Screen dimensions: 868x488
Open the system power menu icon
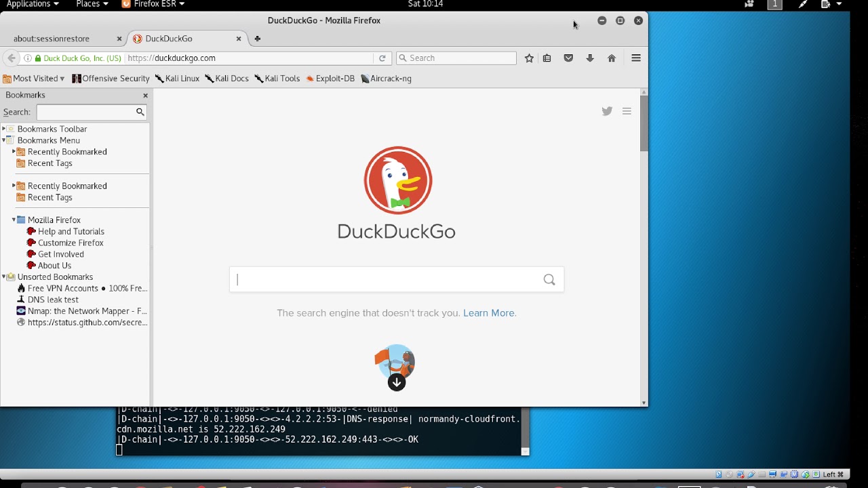831,4
